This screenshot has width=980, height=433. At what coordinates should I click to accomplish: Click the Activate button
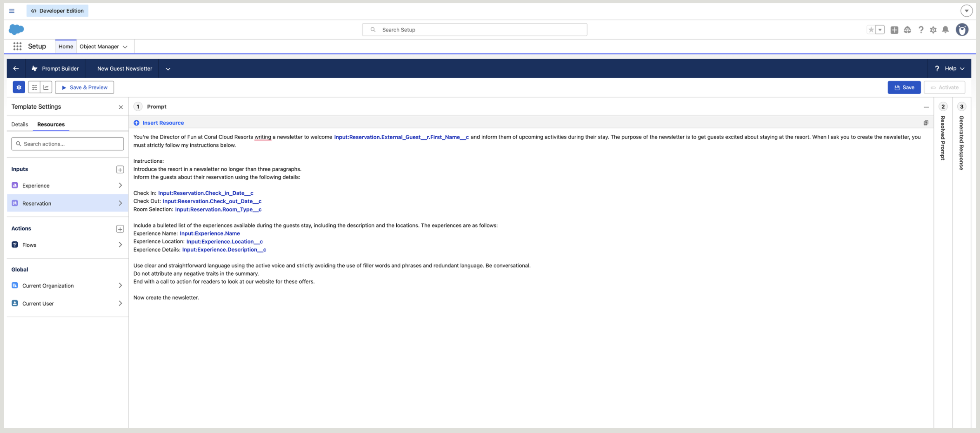pos(944,87)
